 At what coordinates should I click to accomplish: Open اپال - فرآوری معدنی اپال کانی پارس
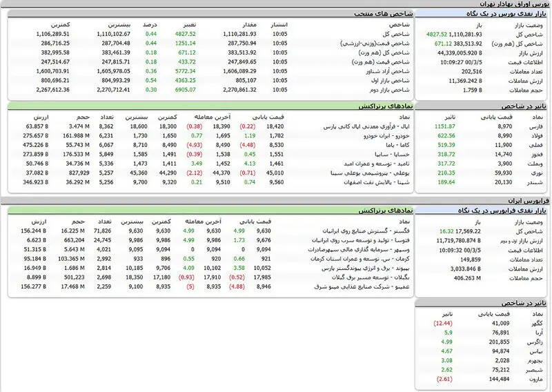tap(366, 126)
